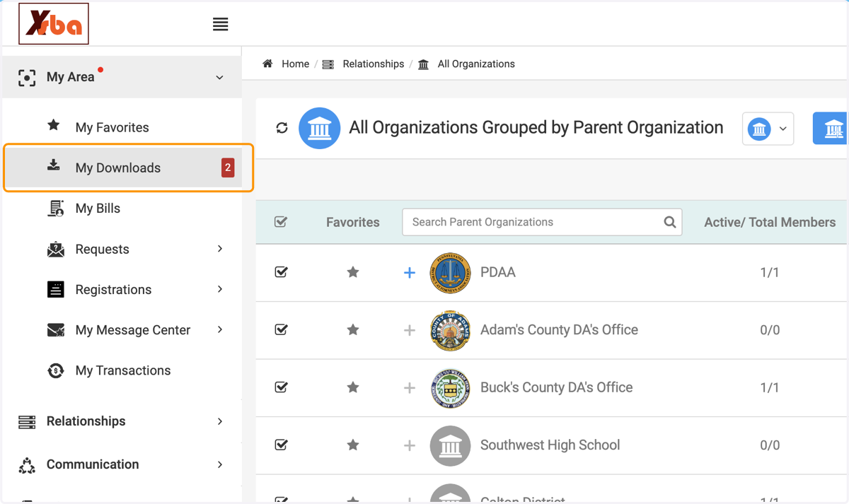Screen dimensions: 849x504
Task: Click the My Downloads download icon
Action: tap(54, 166)
